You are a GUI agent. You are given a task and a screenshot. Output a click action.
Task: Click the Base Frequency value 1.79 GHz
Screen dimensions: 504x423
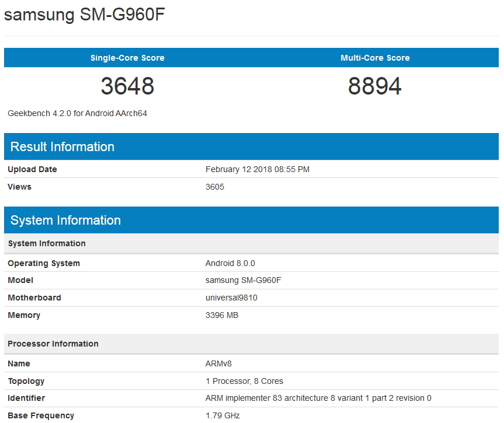tap(223, 415)
